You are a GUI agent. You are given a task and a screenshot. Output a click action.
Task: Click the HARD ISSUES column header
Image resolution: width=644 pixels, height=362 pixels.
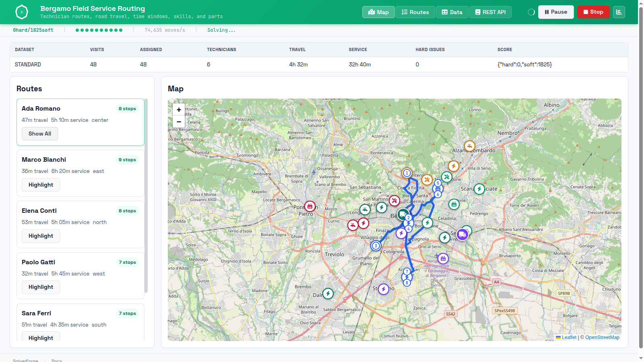[x=430, y=49]
